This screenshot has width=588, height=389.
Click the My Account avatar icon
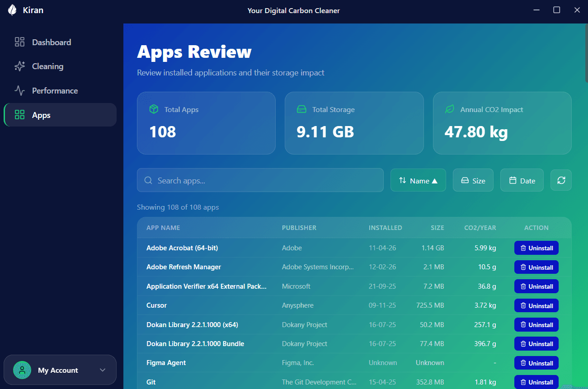[x=22, y=370]
